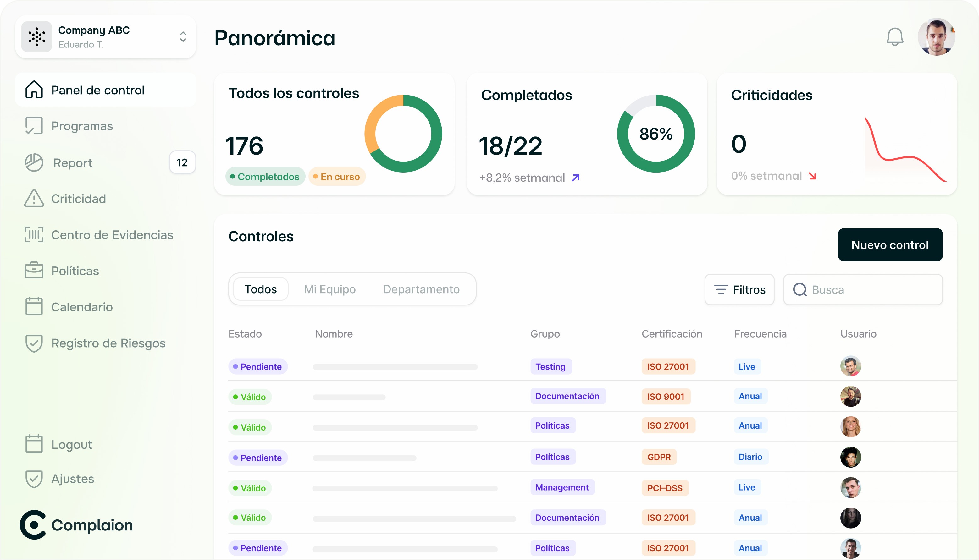Image resolution: width=979 pixels, height=560 pixels.
Task: Open the Filtros filter dropdown
Action: pos(739,290)
